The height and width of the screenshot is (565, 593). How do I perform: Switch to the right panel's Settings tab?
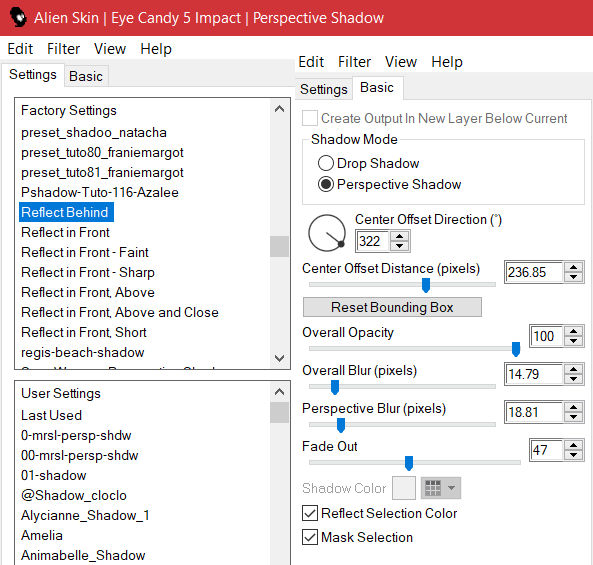pyautogui.click(x=324, y=89)
